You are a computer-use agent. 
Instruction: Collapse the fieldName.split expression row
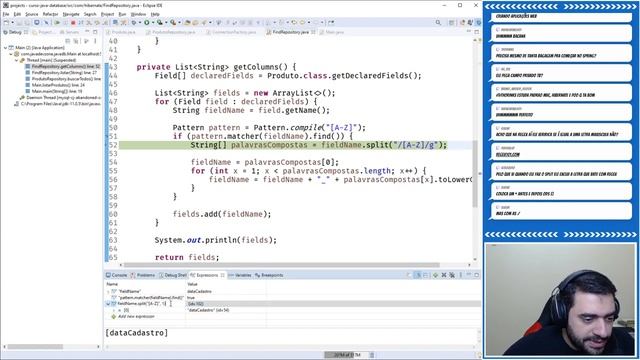click(x=108, y=304)
